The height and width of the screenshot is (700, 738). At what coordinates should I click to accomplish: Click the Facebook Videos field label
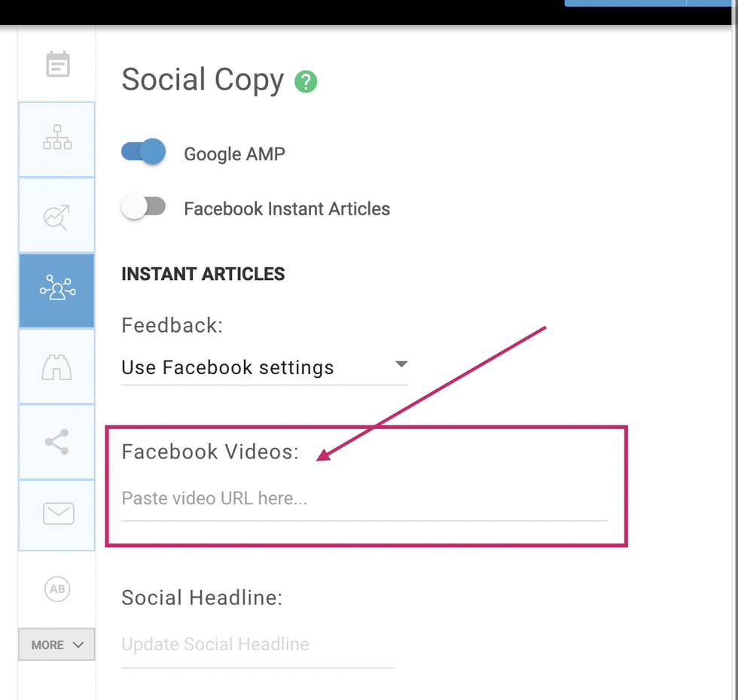click(210, 452)
